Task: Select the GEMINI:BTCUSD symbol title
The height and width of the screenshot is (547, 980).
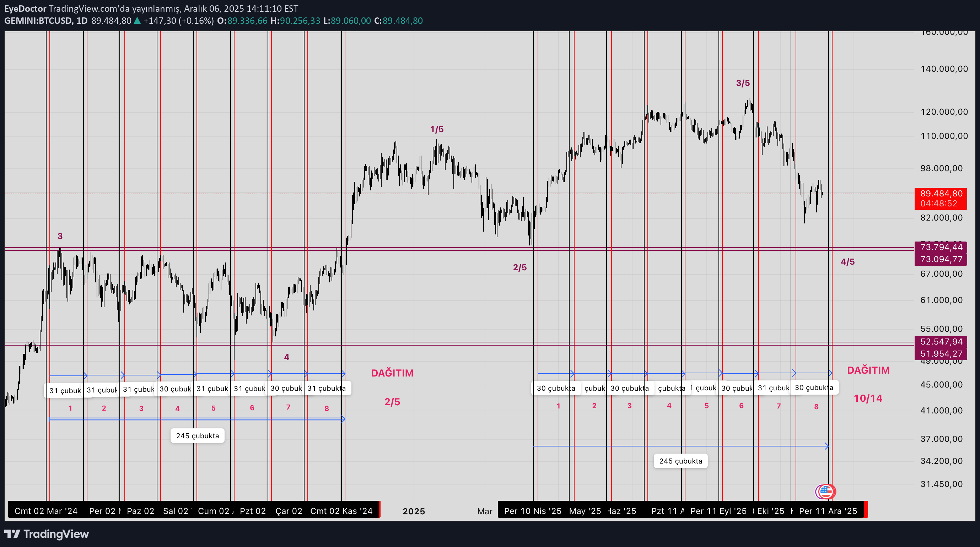Action: click(x=38, y=21)
